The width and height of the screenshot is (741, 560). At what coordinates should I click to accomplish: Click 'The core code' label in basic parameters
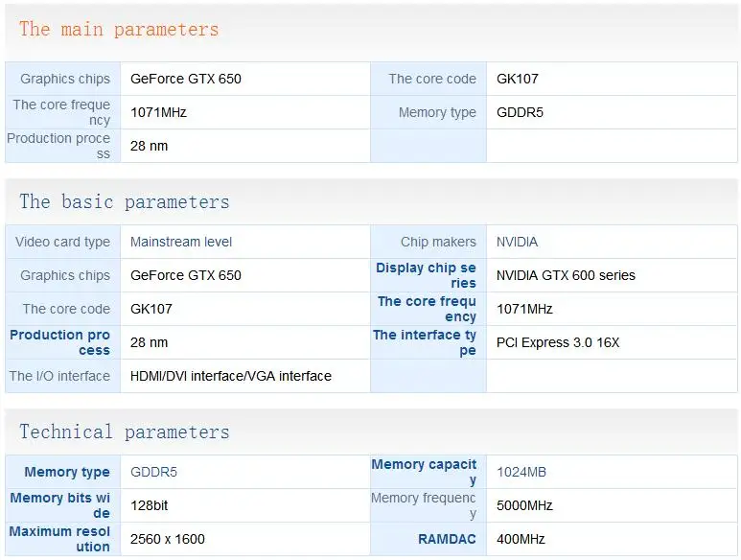(x=66, y=309)
